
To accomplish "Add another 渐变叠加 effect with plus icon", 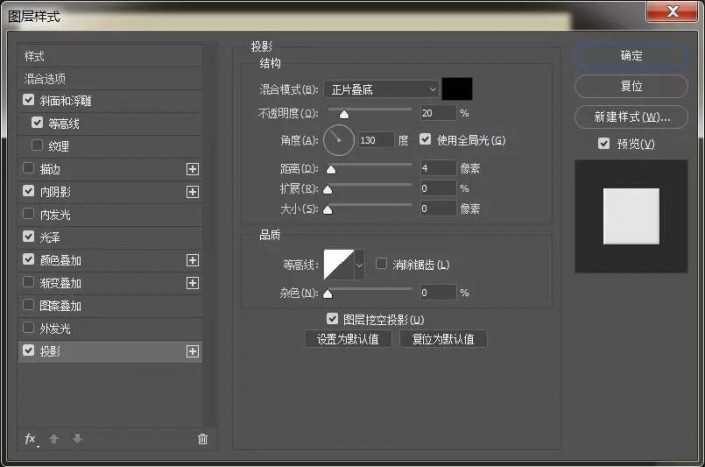I will 193,283.
